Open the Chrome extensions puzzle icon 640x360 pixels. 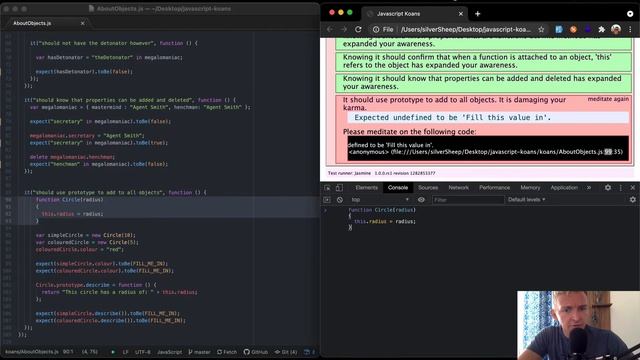tap(601, 29)
